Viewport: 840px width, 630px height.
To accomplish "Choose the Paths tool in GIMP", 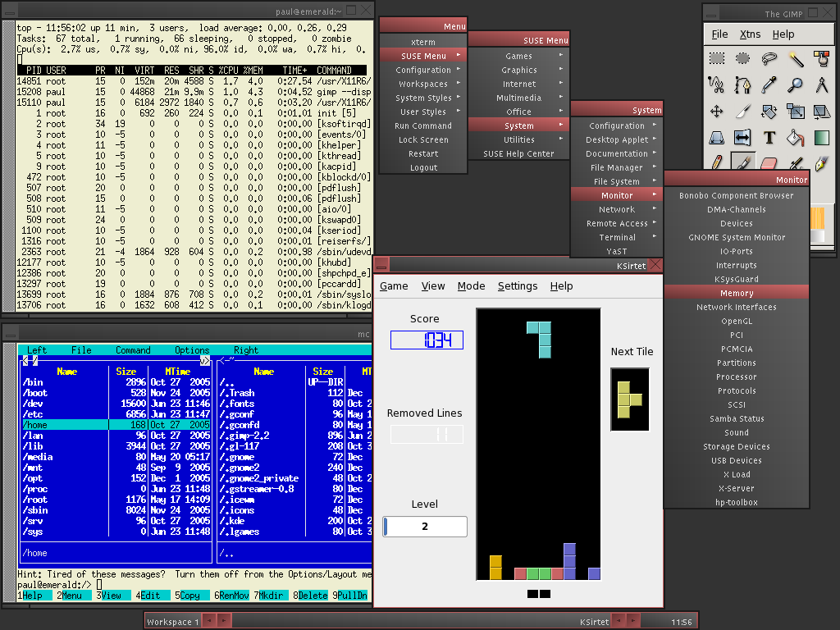I will click(743, 84).
